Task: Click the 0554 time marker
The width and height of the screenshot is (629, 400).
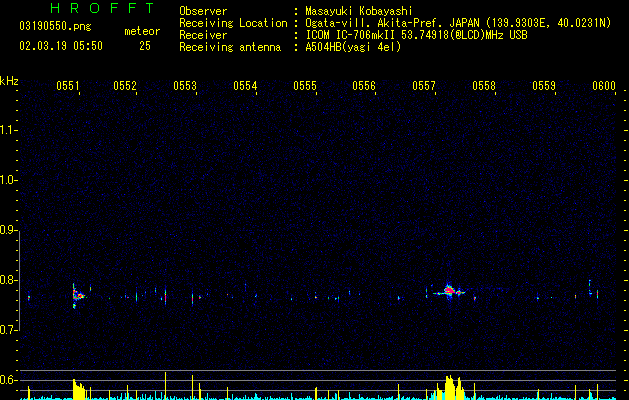Action: pyautogui.click(x=245, y=86)
